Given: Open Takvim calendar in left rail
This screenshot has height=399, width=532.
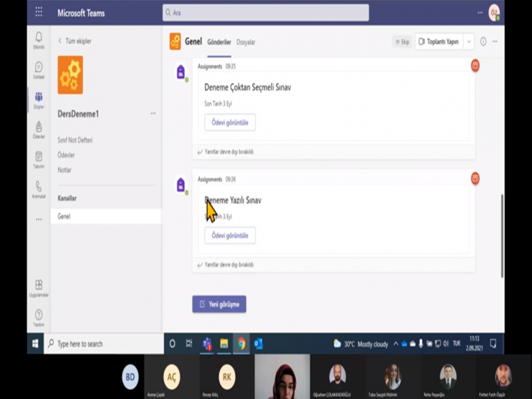Looking at the screenshot, I should click(x=38, y=160).
